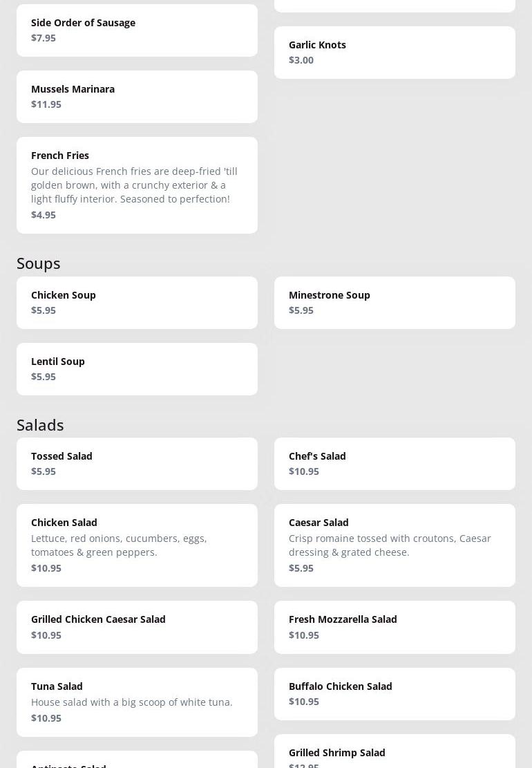Click the Soups section heading
This screenshot has width=532, height=768.
(x=39, y=263)
